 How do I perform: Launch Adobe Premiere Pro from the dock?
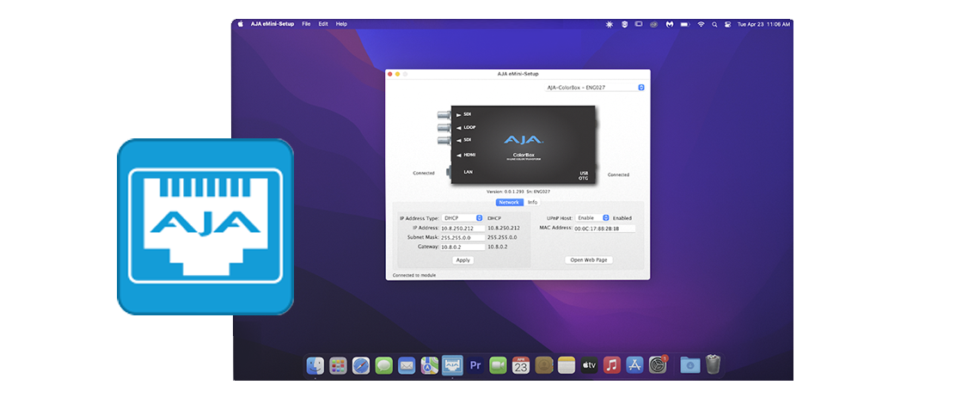tap(475, 365)
